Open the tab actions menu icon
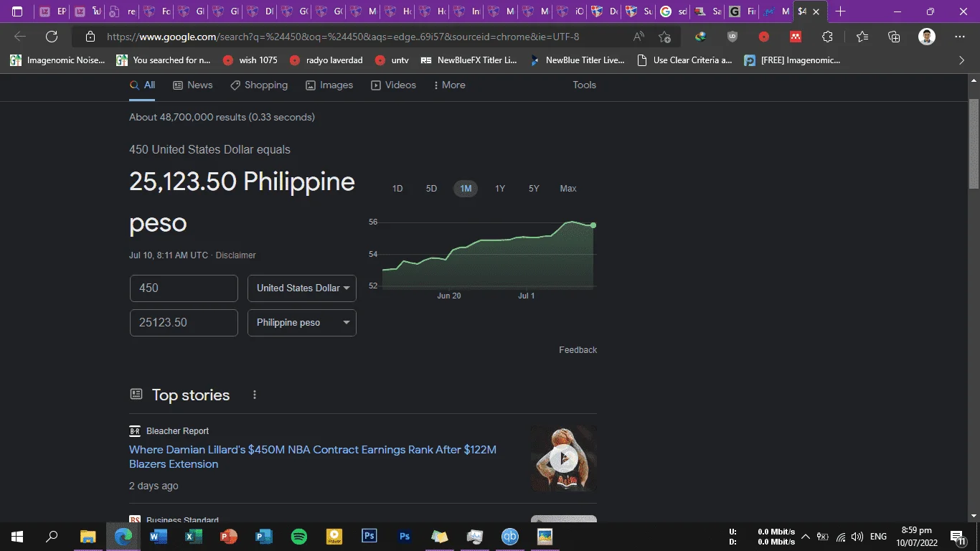 18,11
